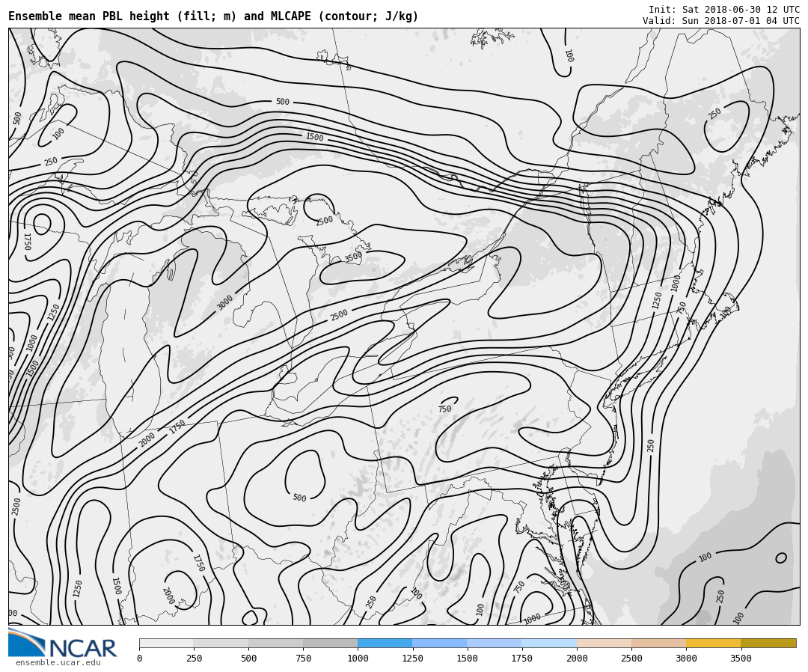Click the colorbar tick label '3500'
808x672 pixels.
point(741,658)
